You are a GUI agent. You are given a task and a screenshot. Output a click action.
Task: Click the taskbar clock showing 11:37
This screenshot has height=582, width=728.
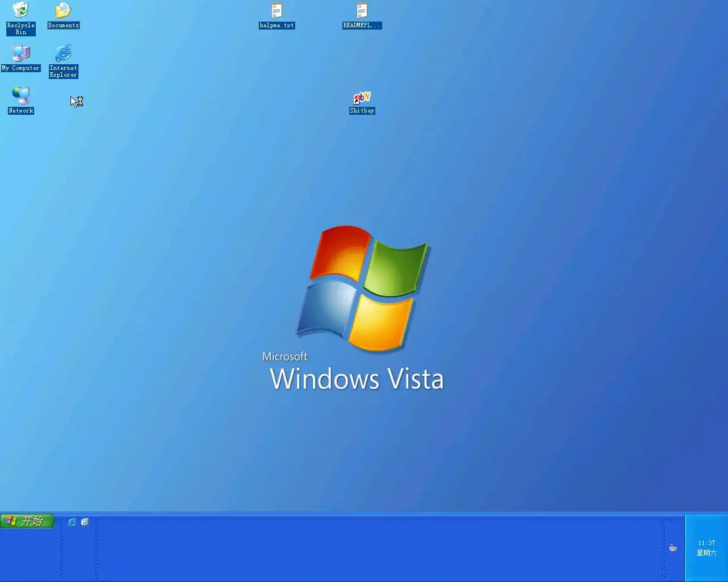[706, 543]
